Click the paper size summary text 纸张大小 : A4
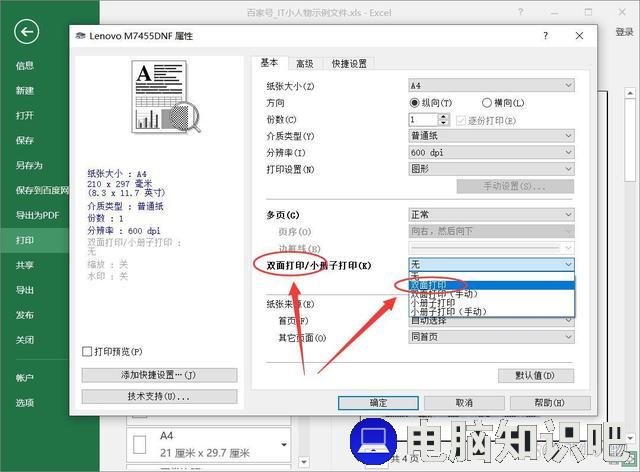640x472 pixels. [x=117, y=174]
